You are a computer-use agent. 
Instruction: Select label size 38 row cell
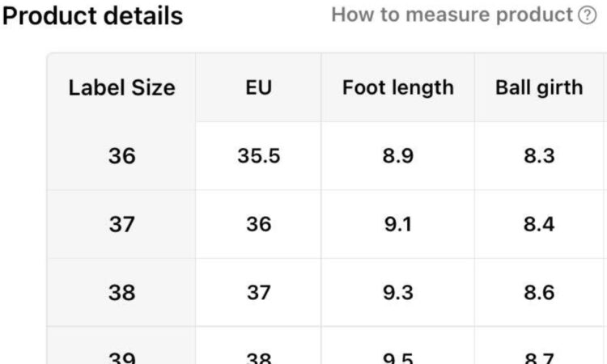(x=121, y=293)
